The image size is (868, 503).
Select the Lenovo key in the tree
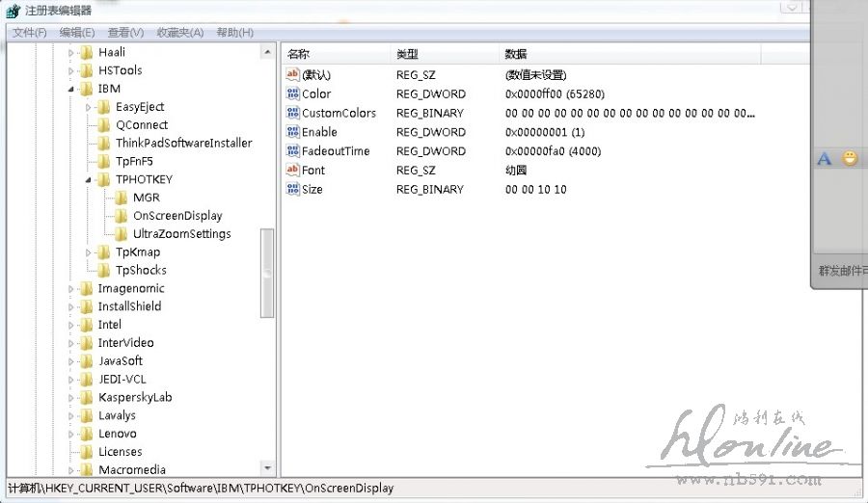click(x=118, y=434)
